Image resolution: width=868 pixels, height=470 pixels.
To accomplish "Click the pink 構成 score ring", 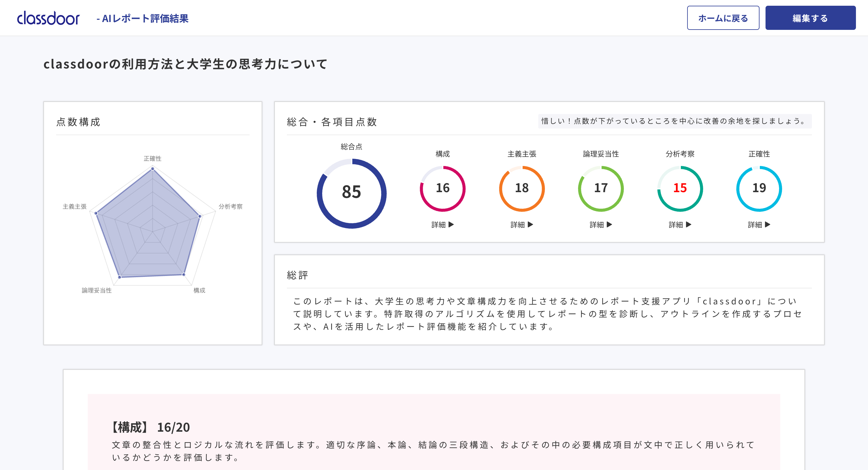I will point(442,188).
